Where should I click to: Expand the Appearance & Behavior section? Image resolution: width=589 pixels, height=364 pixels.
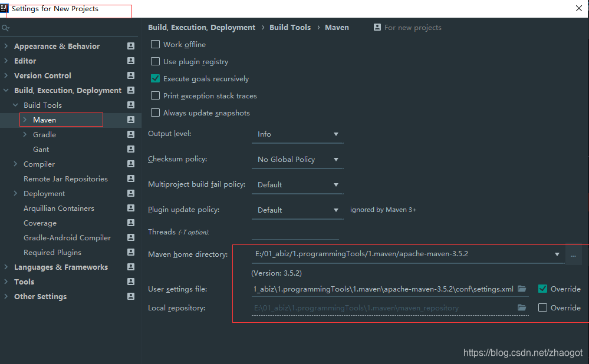click(x=6, y=46)
